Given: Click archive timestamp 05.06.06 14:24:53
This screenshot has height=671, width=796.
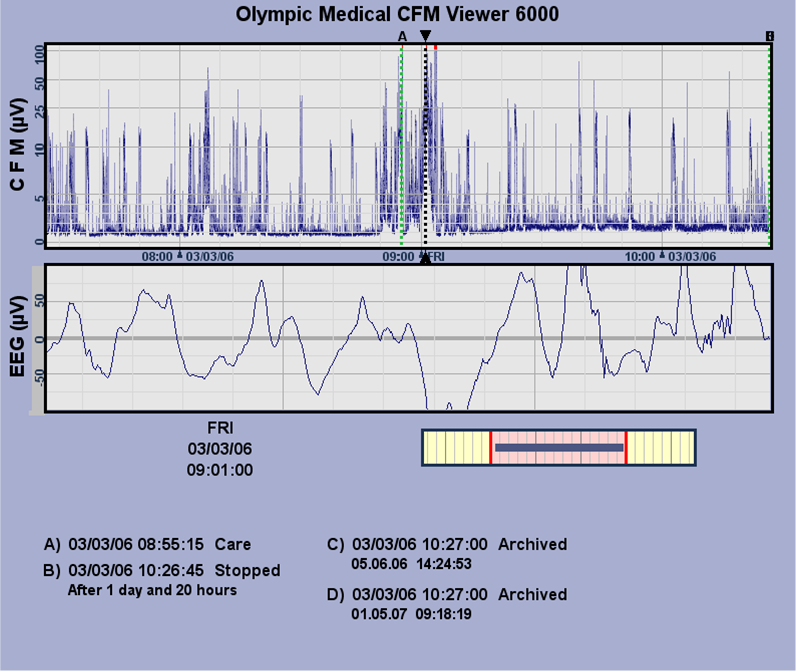Looking at the screenshot, I should (x=411, y=564).
